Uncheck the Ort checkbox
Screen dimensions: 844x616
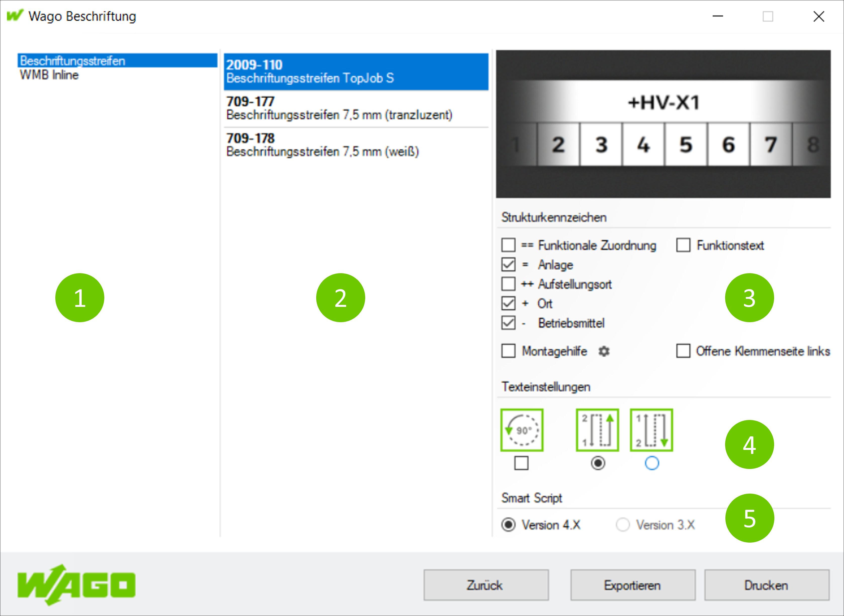pos(508,304)
